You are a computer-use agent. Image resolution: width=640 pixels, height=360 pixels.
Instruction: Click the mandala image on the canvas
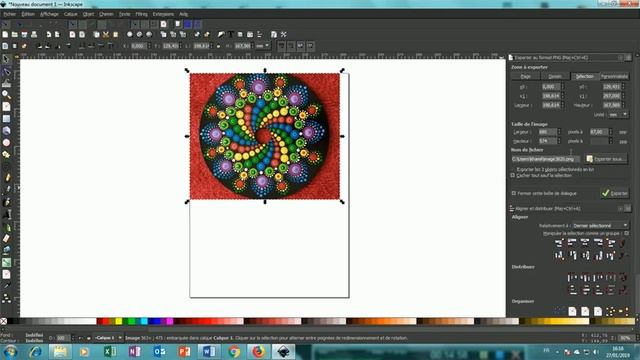pos(264,136)
